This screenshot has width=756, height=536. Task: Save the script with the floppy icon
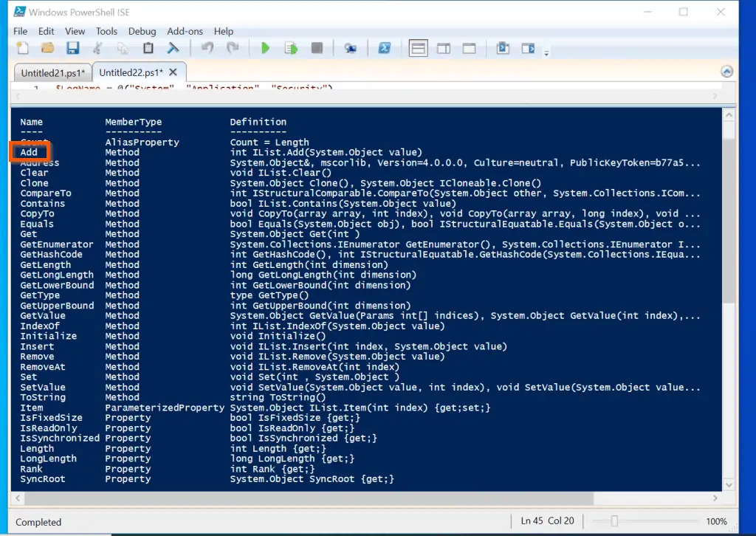tap(73, 48)
